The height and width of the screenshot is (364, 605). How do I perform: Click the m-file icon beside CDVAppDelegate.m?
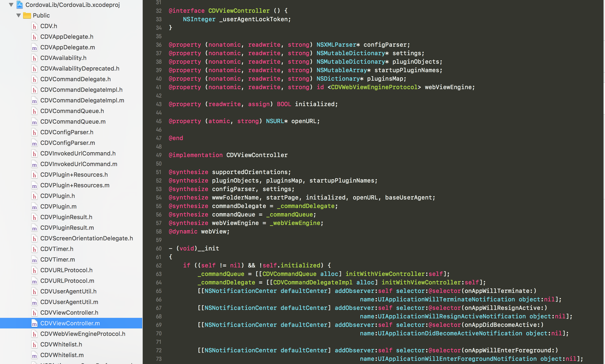(x=34, y=47)
